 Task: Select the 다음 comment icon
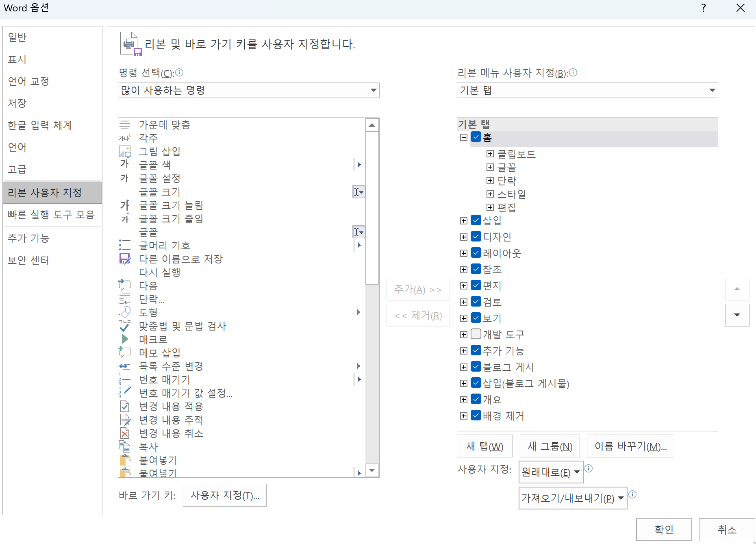coord(125,285)
